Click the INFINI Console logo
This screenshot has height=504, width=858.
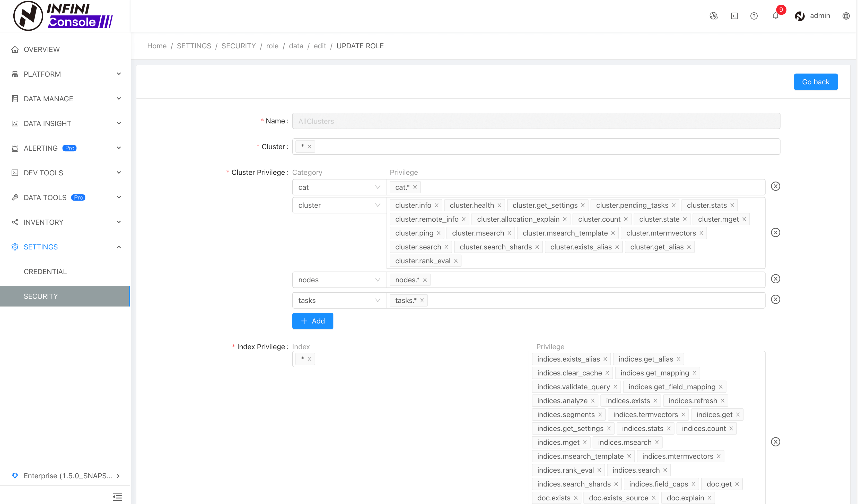click(63, 16)
